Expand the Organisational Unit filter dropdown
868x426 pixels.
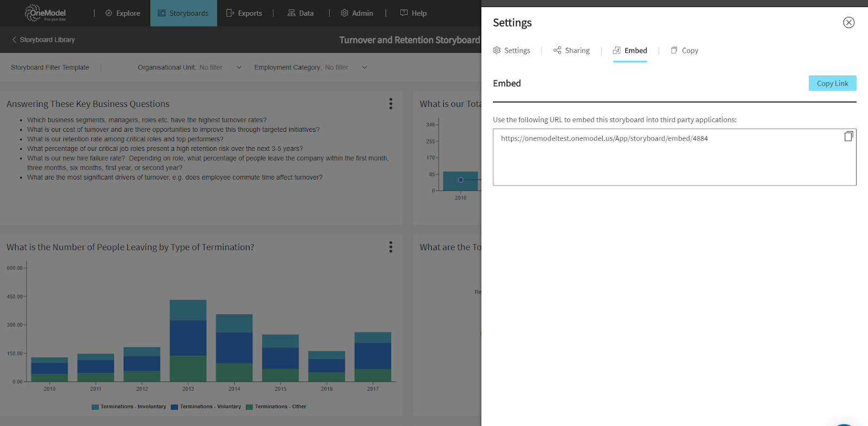tap(239, 68)
